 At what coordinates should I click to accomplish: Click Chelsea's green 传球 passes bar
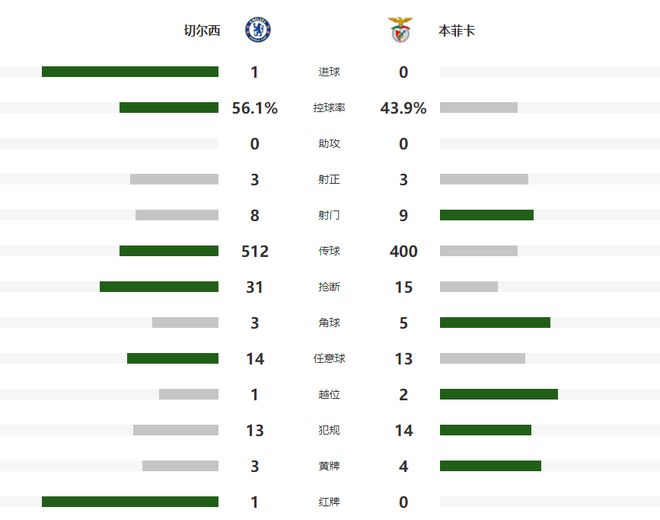click(x=168, y=251)
